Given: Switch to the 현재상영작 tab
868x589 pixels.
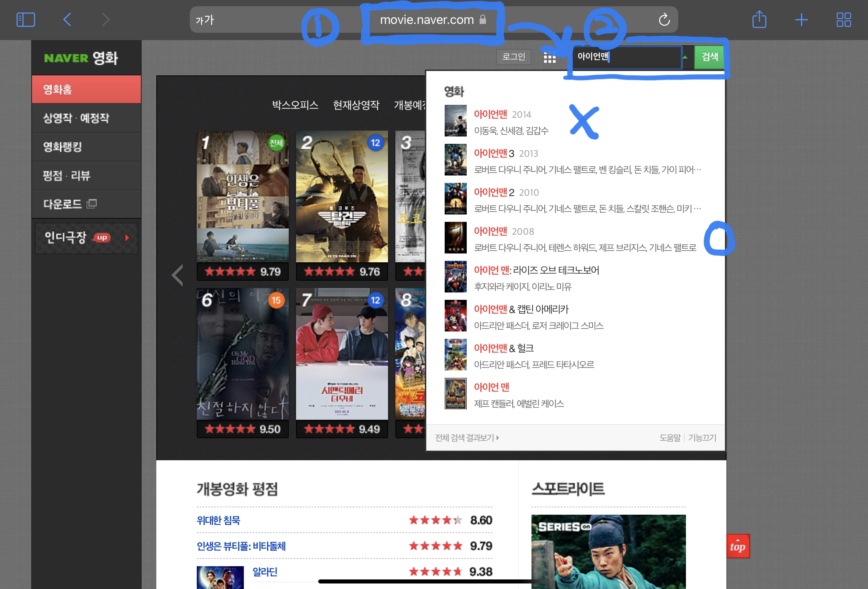Looking at the screenshot, I should (356, 105).
